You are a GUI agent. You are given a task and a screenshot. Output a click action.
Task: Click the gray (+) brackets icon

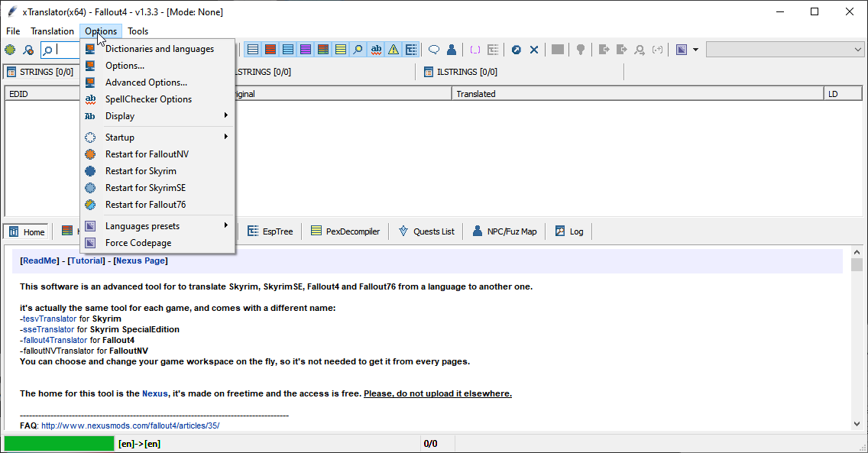tap(657, 50)
